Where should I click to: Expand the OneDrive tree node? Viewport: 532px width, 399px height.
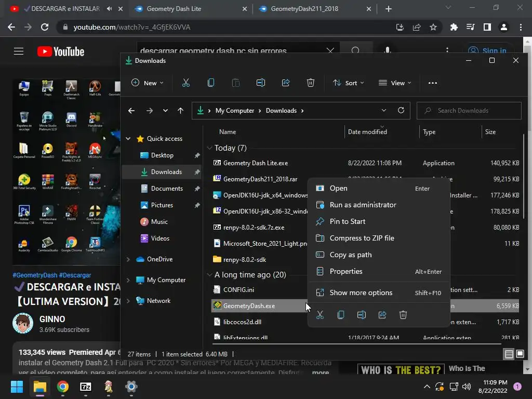[128, 259]
